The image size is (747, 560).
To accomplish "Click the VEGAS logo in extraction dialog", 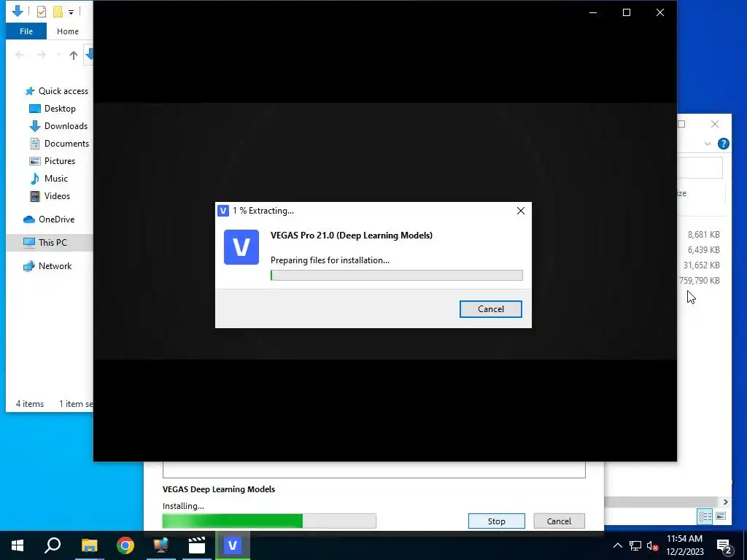I will (x=241, y=247).
